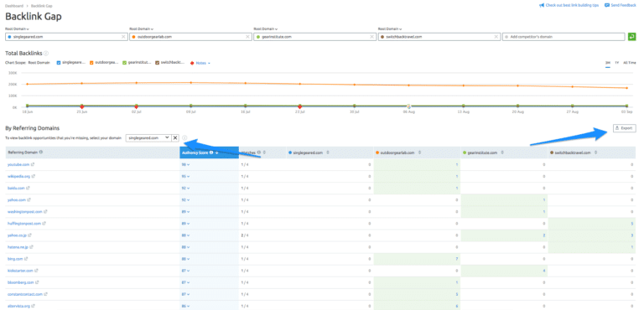644x310 pixels.
Task: Toggle the outdoorgearlab orange legend checkbox
Action: [92, 63]
